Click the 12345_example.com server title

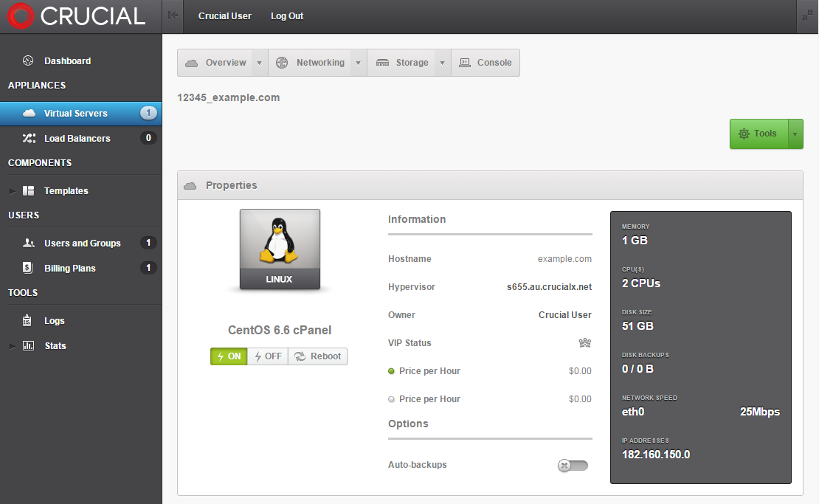(228, 97)
